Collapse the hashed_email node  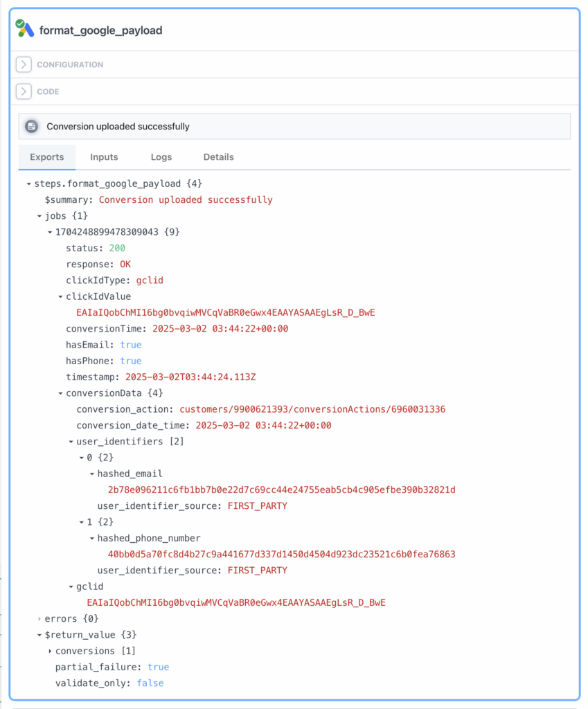pos(92,474)
